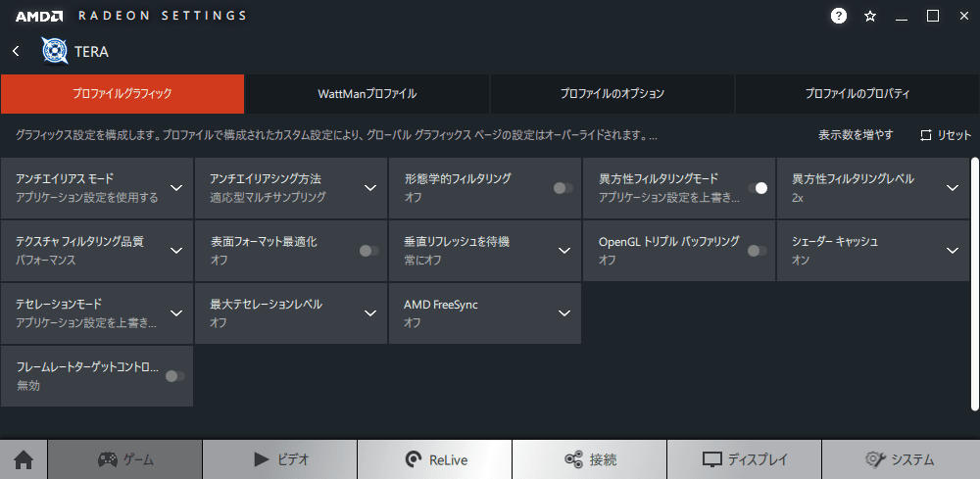Click the AMD logo in title bar
The width and height of the screenshot is (980, 479).
(x=39, y=17)
